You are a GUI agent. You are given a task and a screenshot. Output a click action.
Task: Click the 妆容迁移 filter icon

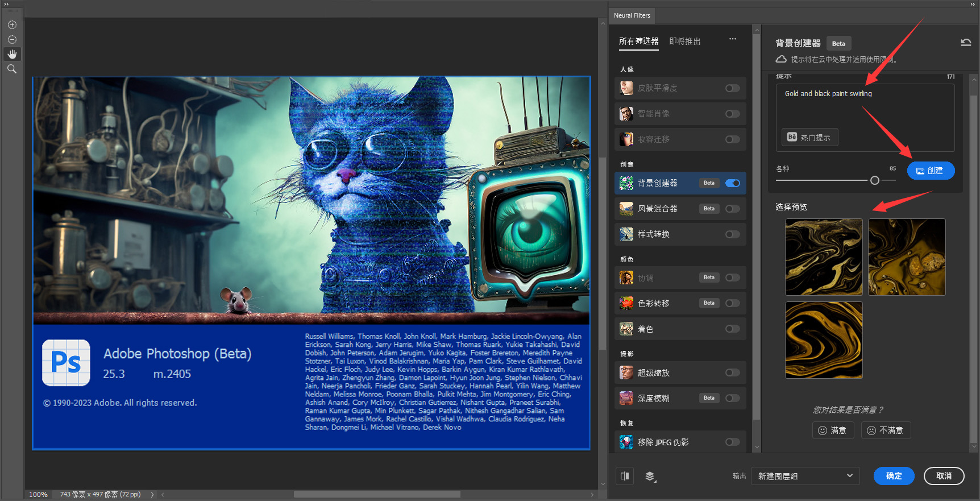(x=626, y=139)
